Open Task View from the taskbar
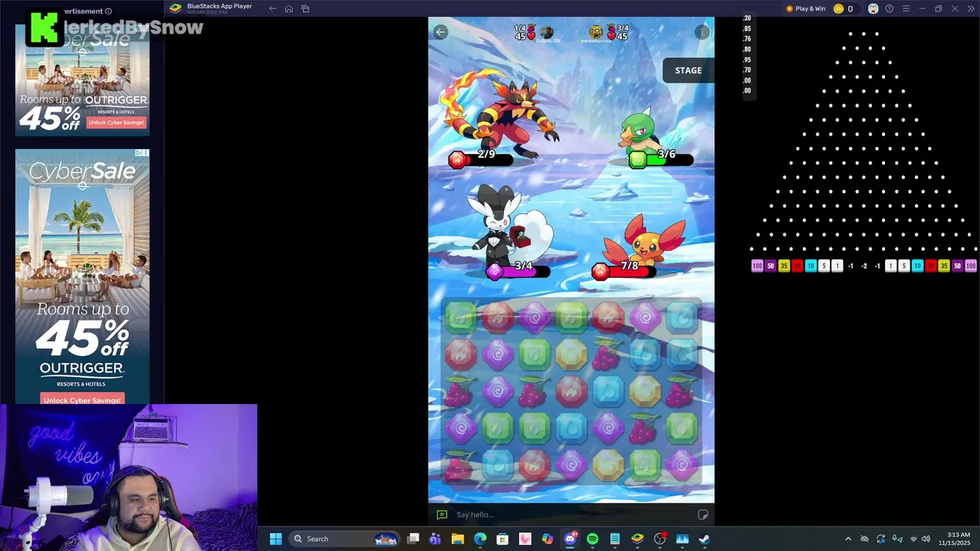 (413, 539)
